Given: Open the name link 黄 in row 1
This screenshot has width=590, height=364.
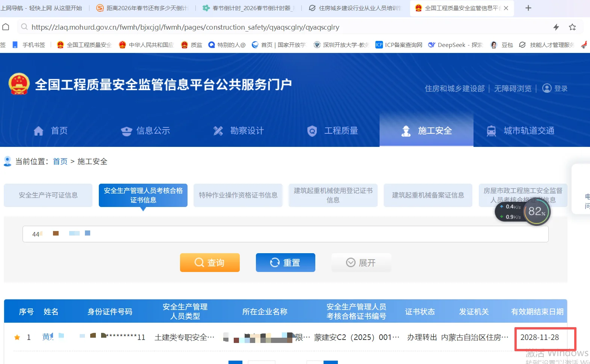Looking at the screenshot, I should point(48,337).
